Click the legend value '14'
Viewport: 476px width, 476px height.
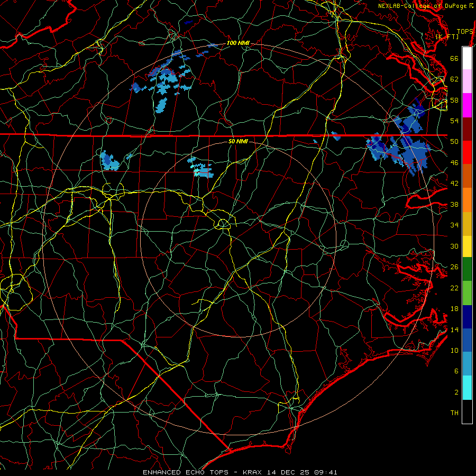point(454,329)
